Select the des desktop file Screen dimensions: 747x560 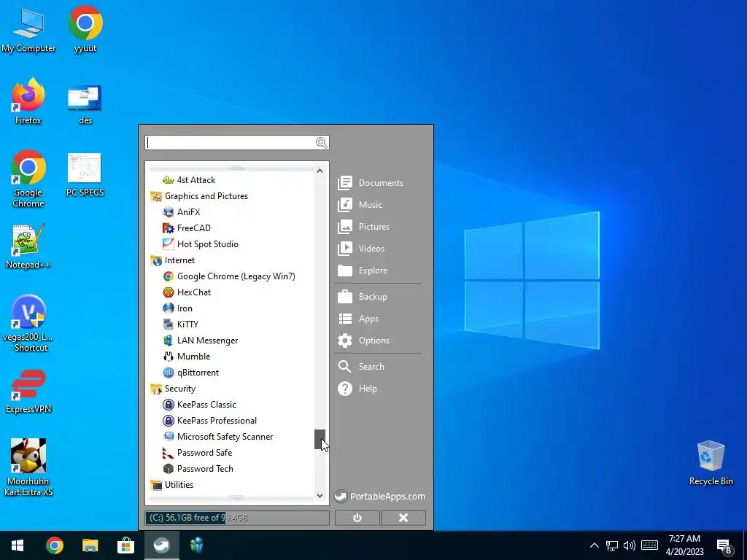(x=85, y=104)
